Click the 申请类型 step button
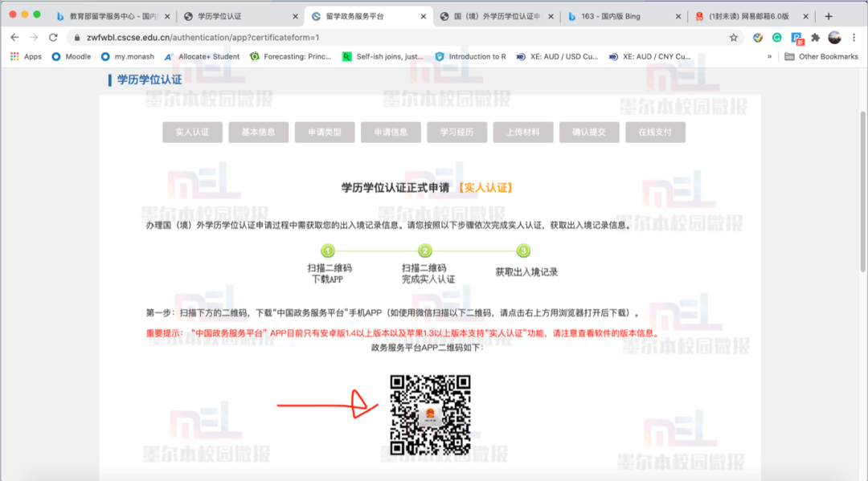Viewport: 868px width, 481px height. tap(325, 132)
